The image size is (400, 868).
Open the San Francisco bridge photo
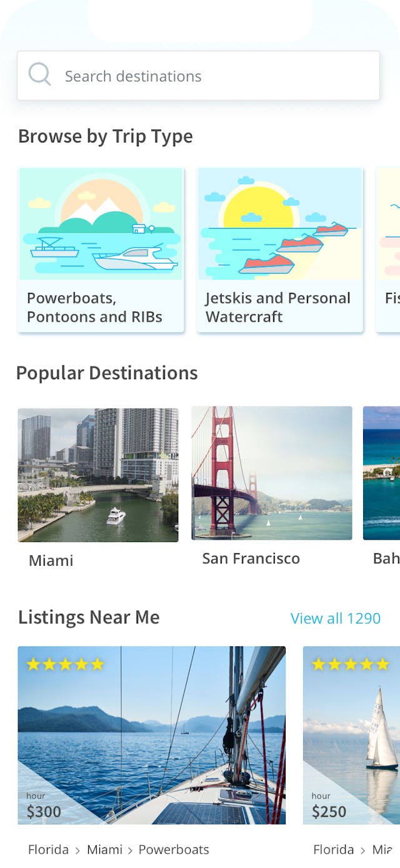272,473
